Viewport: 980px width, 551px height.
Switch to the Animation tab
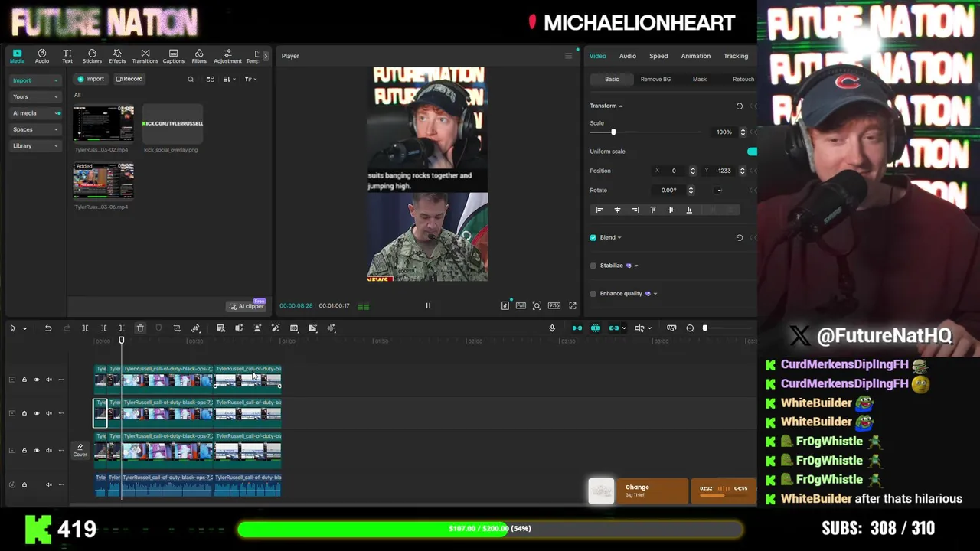pyautogui.click(x=696, y=56)
